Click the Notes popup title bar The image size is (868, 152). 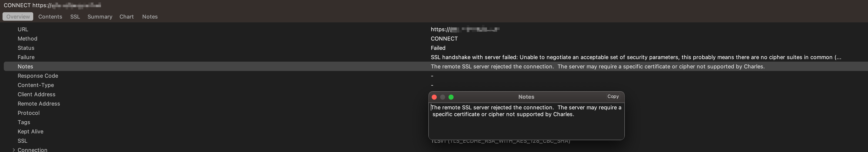[x=526, y=97]
